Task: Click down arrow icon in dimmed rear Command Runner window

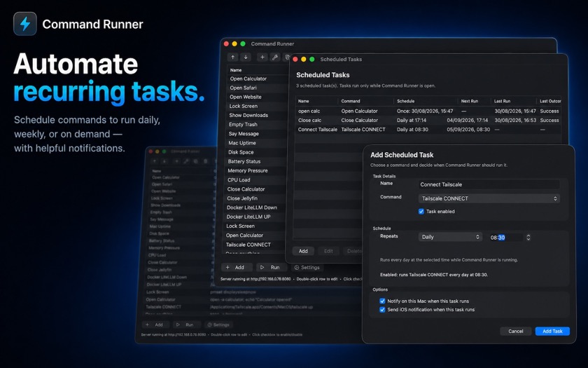Action: tap(164, 161)
